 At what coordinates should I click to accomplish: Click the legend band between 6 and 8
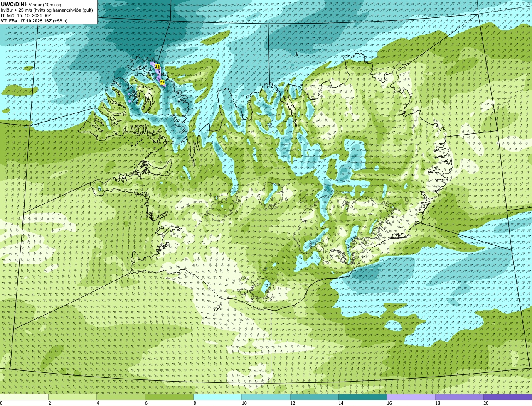tap(170, 397)
